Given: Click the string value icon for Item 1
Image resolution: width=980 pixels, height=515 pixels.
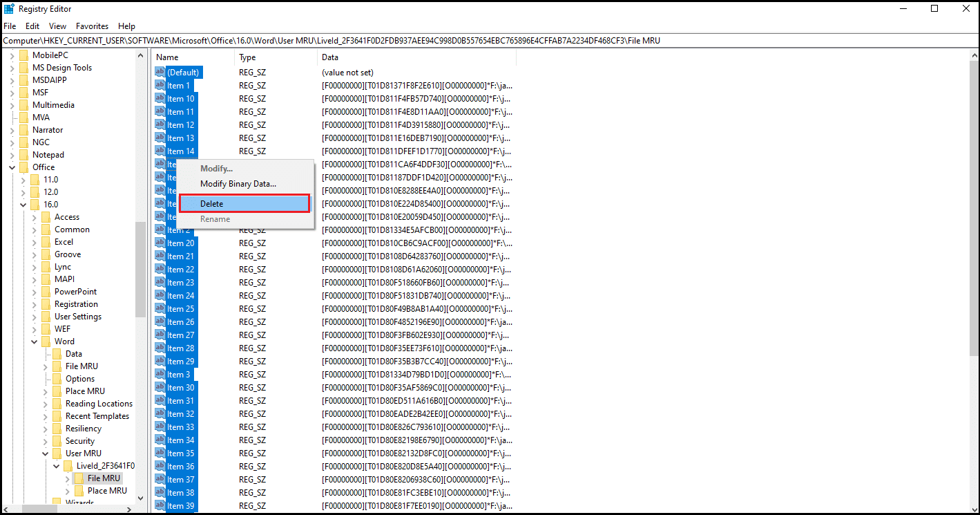Looking at the screenshot, I should click(160, 86).
